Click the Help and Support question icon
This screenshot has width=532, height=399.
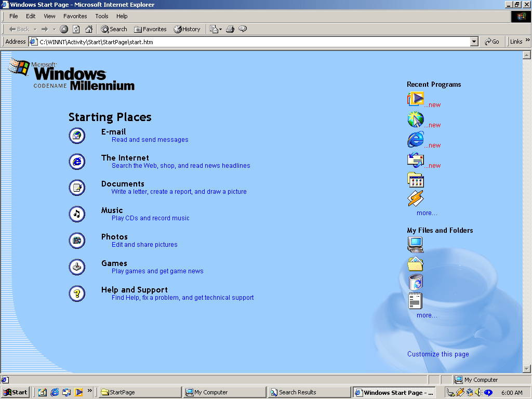pos(77,294)
